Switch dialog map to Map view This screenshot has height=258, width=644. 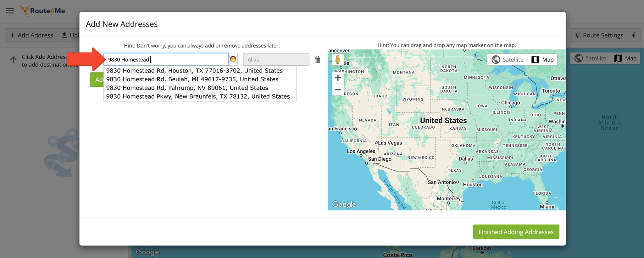pos(542,60)
